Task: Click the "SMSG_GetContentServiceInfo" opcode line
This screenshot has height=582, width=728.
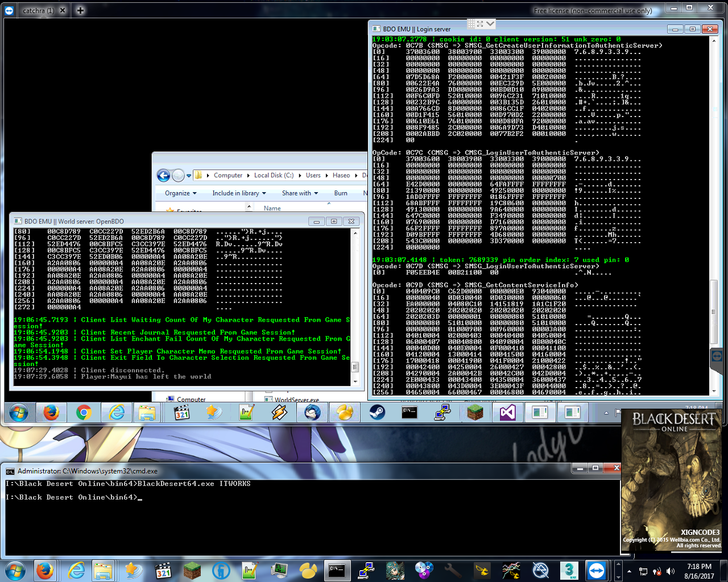Action: click(x=475, y=285)
